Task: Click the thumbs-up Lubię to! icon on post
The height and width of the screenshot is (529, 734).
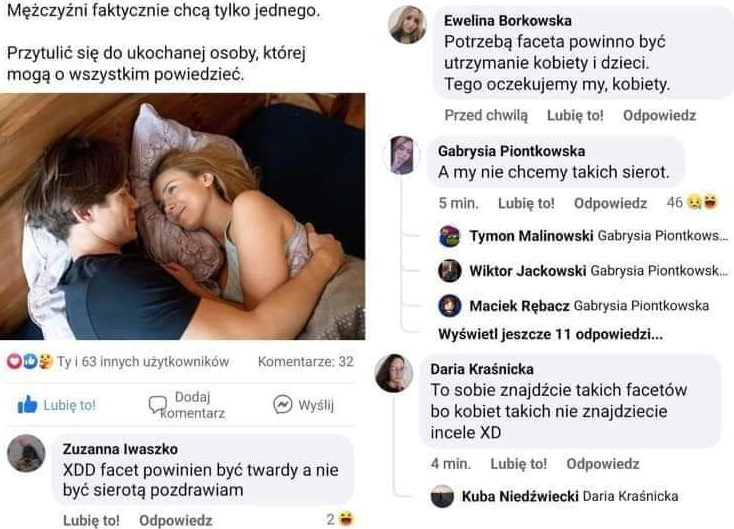Action: pos(27,405)
